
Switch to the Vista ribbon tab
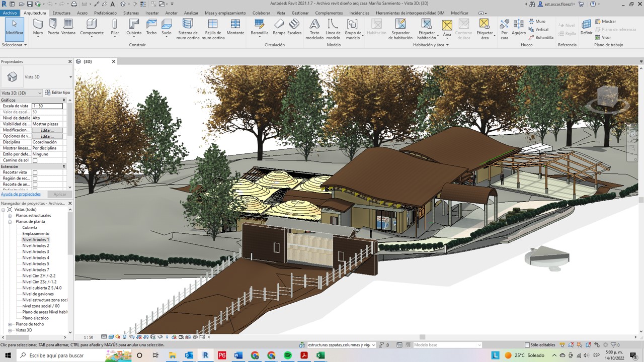pyautogui.click(x=281, y=13)
